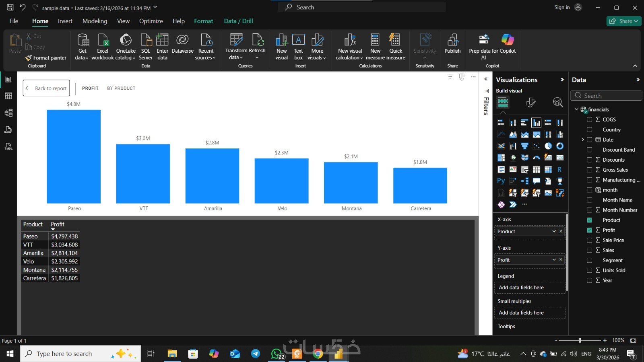The image size is (644, 362).
Task: Click the zoom slider handle
Action: point(580,340)
